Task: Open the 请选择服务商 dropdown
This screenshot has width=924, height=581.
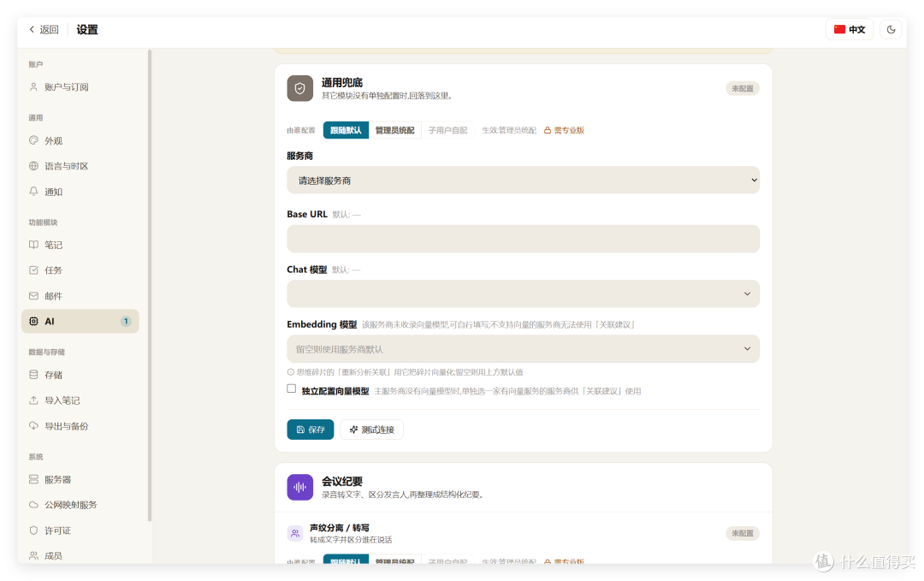Action: (523, 181)
